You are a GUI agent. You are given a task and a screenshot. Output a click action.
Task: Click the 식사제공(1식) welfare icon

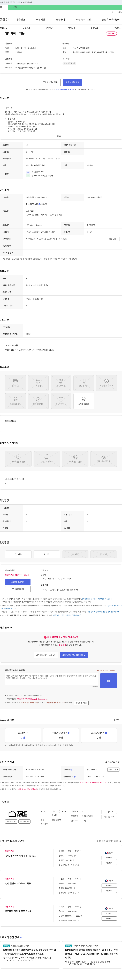point(84,401)
